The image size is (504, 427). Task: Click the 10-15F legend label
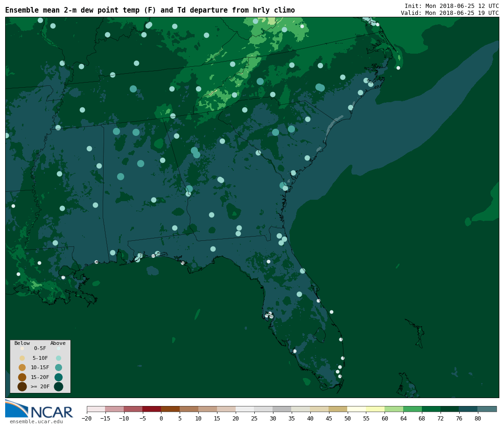pyautogui.click(x=40, y=368)
